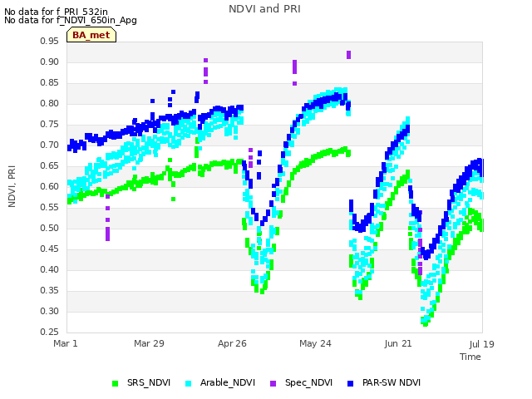The width and height of the screenshot is (532, 399).
Task: Click the lowest green SRS_NDVI point near 0.27
Action: click(426, 324)
